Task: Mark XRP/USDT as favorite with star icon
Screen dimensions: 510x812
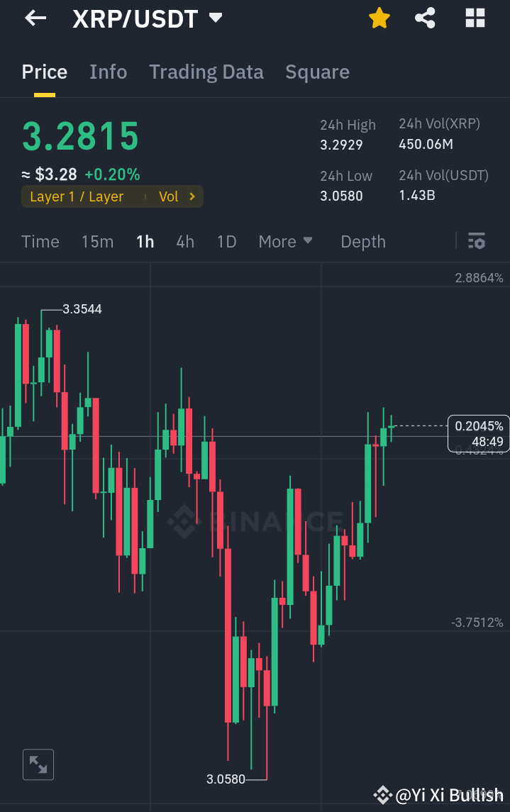Action: (379, 18)
